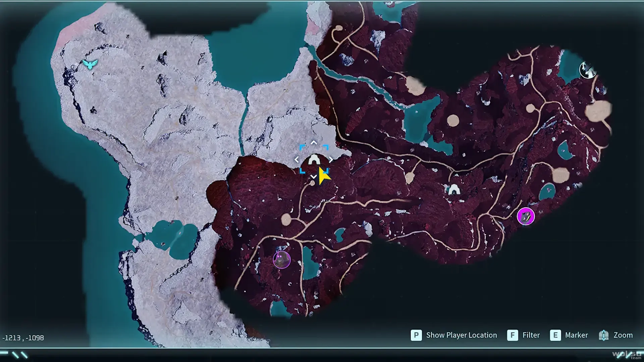Select the highlighted dungeon entrance icon
The width and height of the screenshot is (644, 362).
(x=314, y=160)
